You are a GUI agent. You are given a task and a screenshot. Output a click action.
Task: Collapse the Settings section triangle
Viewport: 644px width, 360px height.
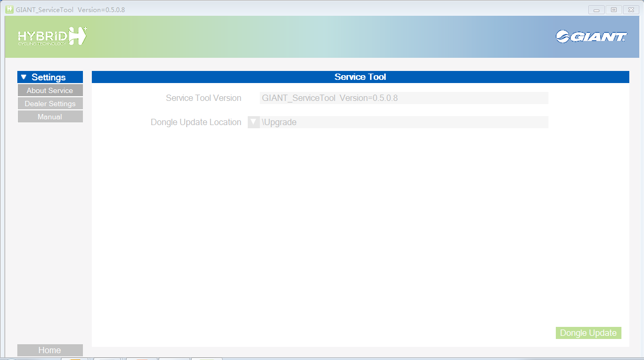tap(24, 77)
